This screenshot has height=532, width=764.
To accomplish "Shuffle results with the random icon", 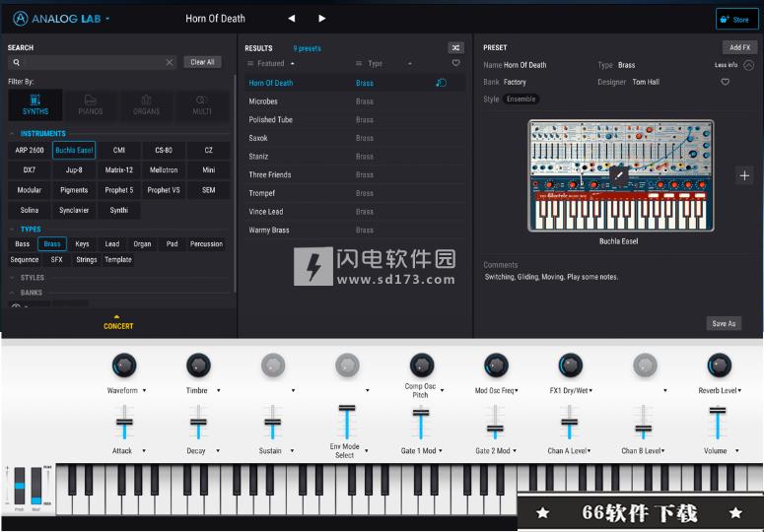I will [x=455, y=47].
